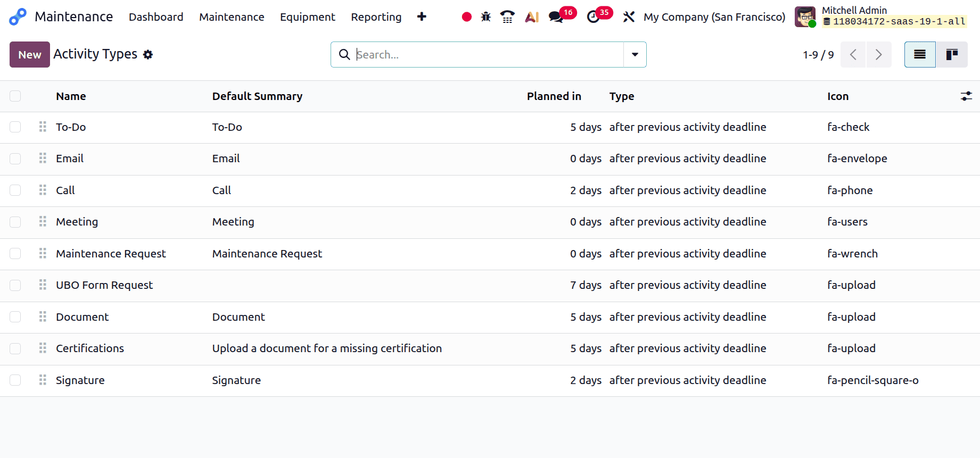This screenshot has width=980, height=458.
Task: Switch to list view icon
Action: click(x=920, y=54)
